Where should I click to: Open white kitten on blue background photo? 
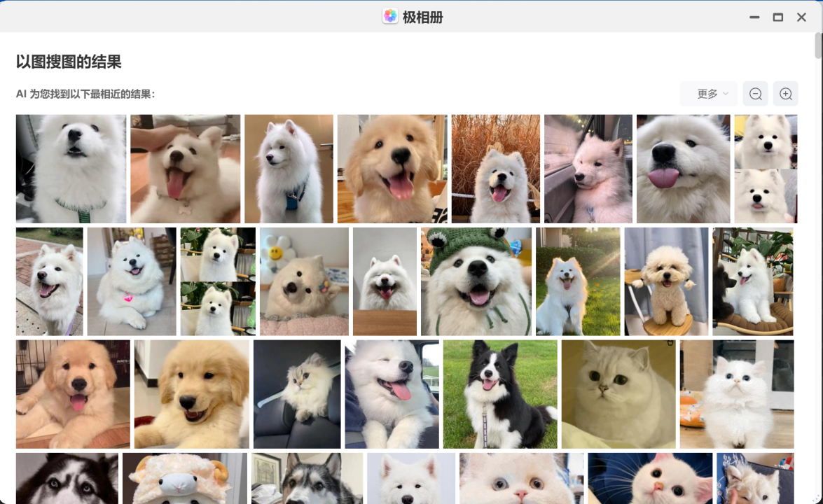click(650, 478)
